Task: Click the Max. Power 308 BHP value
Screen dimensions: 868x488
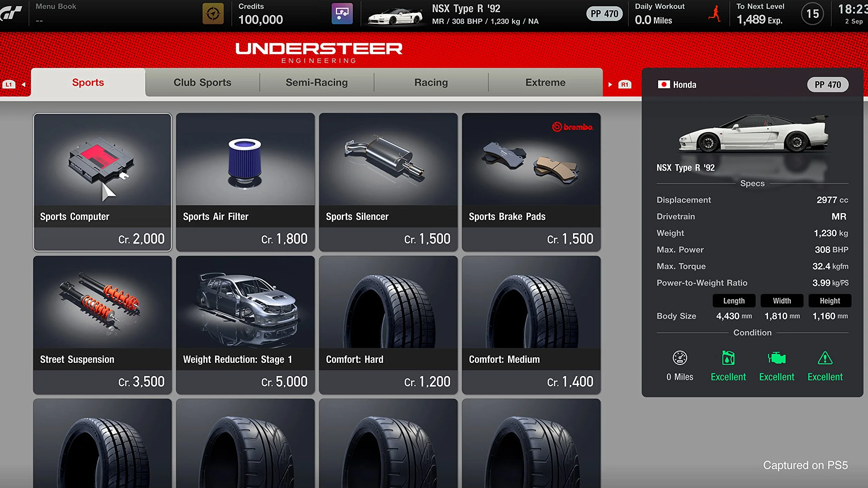Action: point(831,250)
